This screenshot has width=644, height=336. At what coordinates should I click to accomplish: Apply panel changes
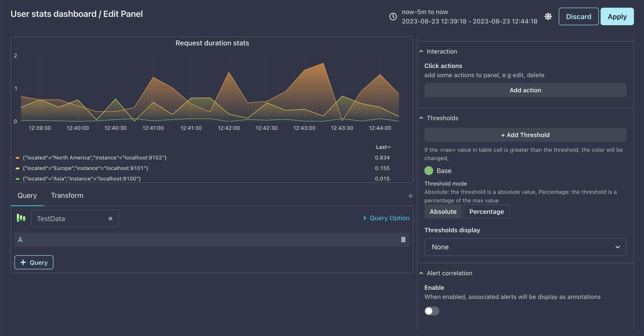(x=617, y=16)
